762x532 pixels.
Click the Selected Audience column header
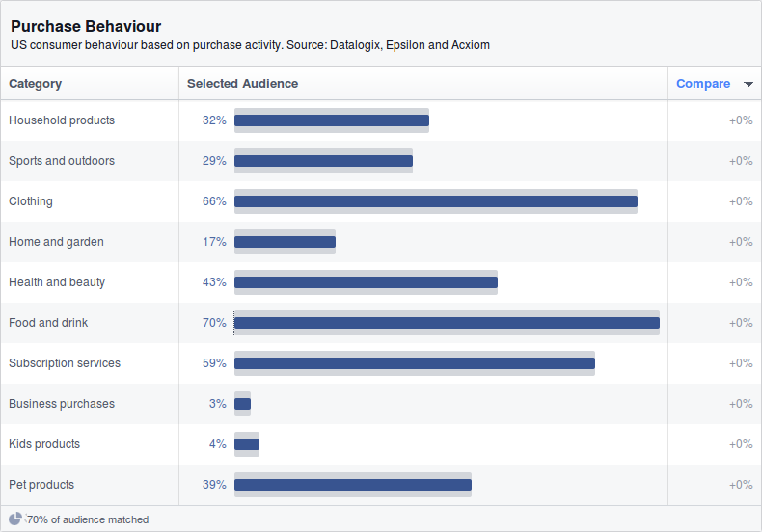tap(242, 84)
